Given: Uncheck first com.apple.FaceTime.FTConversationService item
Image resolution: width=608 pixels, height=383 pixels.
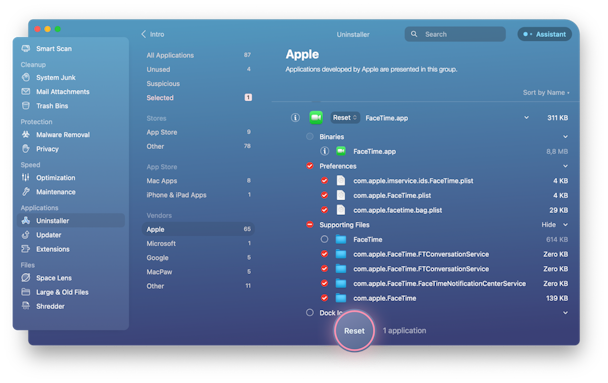Looking at the screenshot, I should click(x=325, y=254).
